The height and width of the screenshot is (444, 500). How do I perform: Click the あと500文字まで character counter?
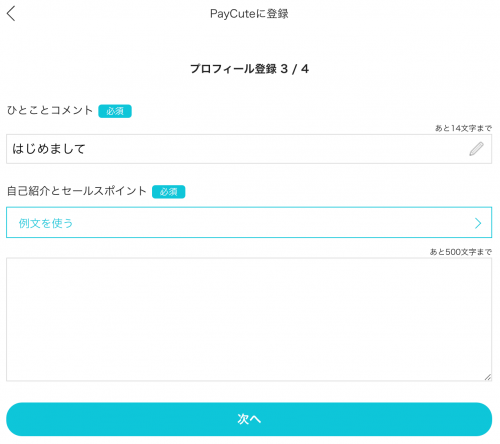pyautogui.click(x=461, y=252)
